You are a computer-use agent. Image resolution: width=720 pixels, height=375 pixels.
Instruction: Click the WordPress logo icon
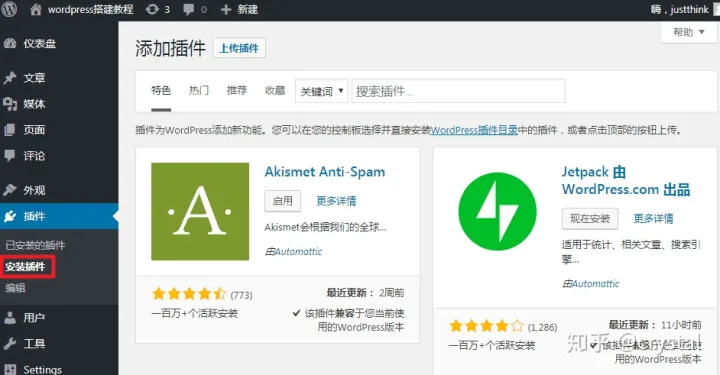8,9
